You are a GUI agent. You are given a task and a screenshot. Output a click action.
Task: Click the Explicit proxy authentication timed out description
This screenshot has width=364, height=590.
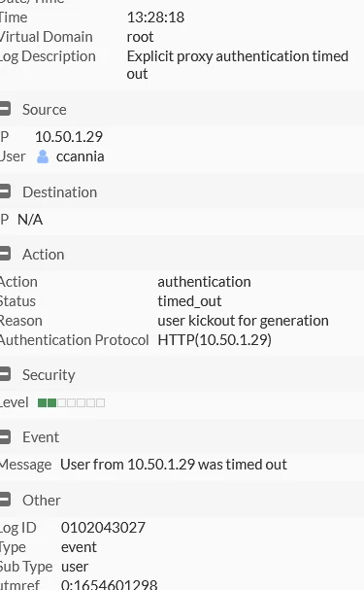click(x=238, y=65)
